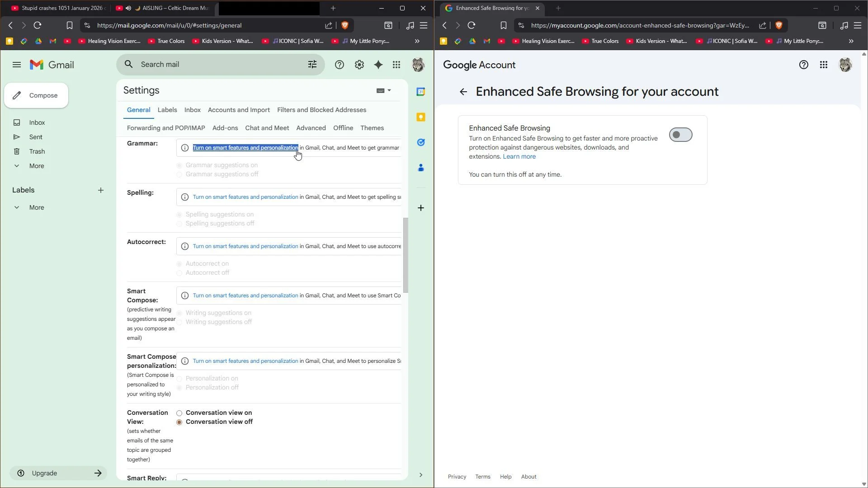Click Gmail address bar URL
Image resolution: width=868 pixels, height=488 pixels.
(169, 25)
